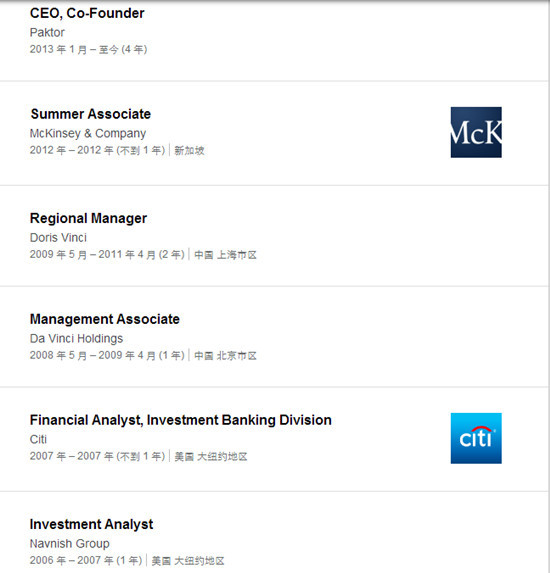Click the Citi logo
550x573 pixels.
476,438
